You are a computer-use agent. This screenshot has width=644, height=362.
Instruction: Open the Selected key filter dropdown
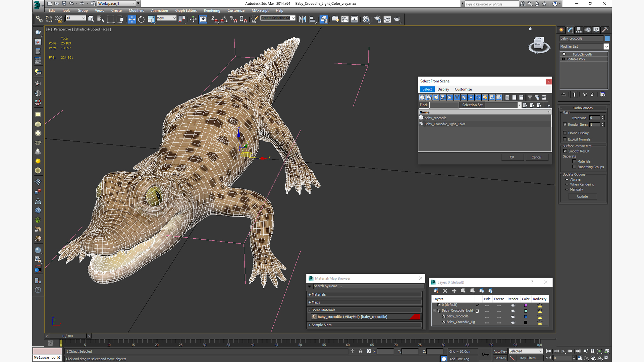tap(526, 351)
